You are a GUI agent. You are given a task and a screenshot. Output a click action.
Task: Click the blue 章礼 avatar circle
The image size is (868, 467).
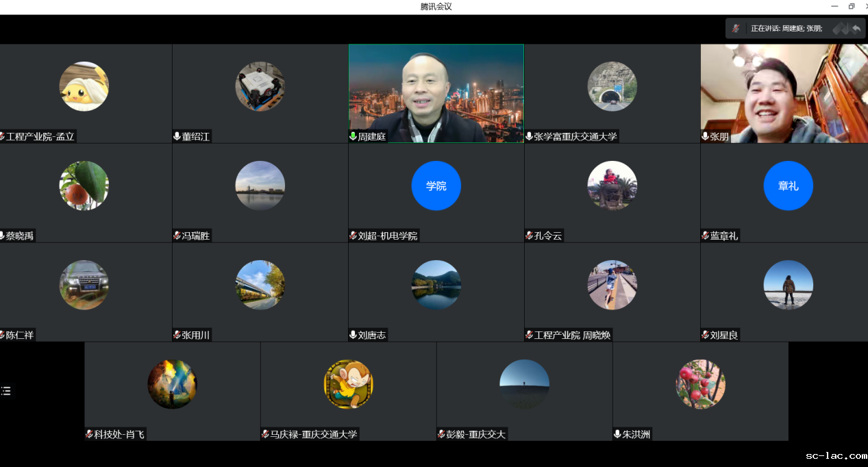point(788,186)
